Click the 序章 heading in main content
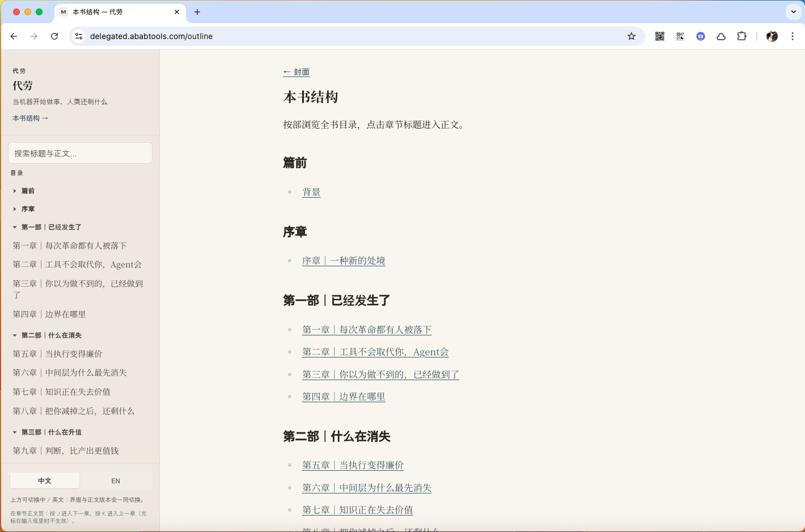 click(x=295, y=232)
